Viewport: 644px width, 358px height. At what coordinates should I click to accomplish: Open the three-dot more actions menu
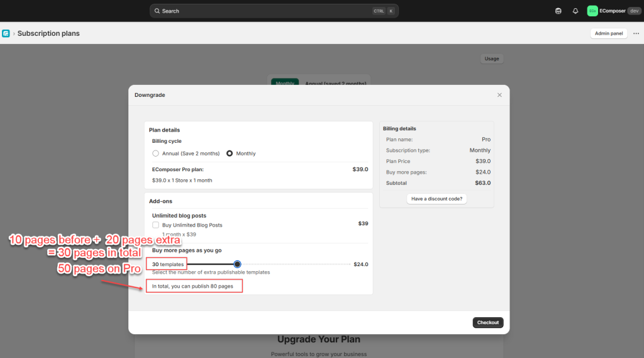pos(636,33)
